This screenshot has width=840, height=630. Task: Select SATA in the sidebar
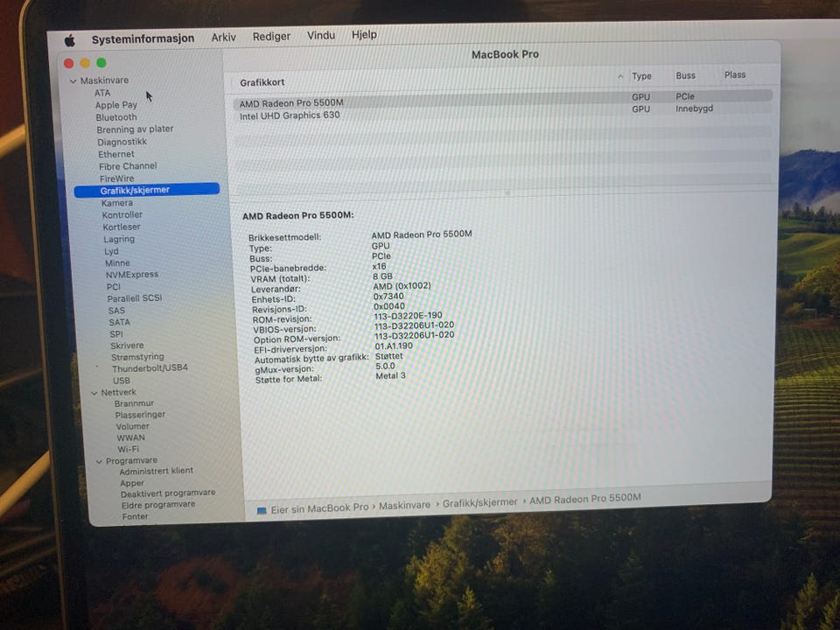(120, 322)
